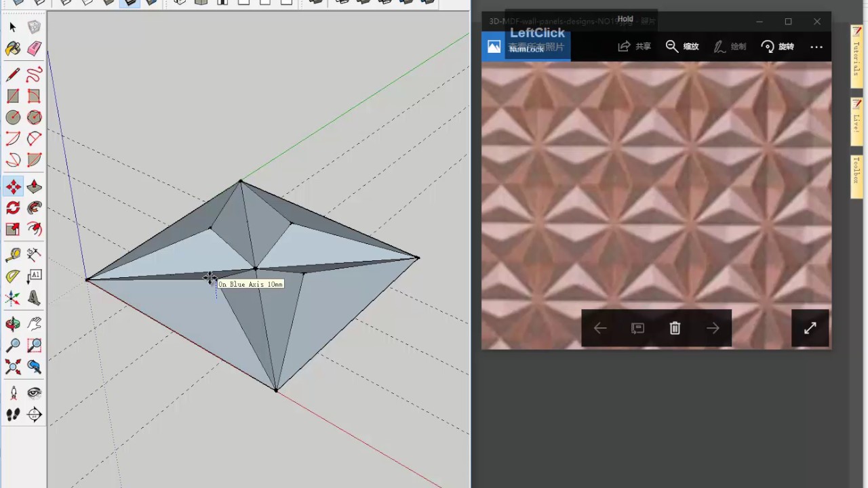Click the slideshow icon in Photos

[637, 328]
